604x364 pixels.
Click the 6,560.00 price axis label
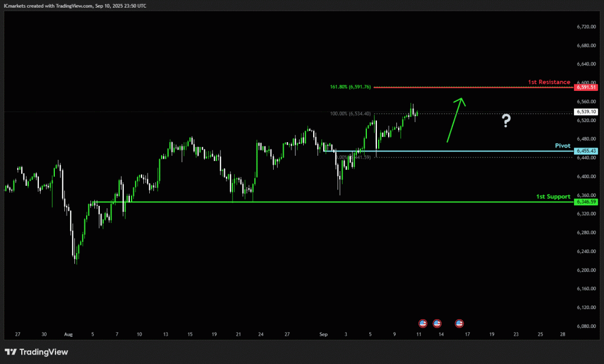(586, 101)
